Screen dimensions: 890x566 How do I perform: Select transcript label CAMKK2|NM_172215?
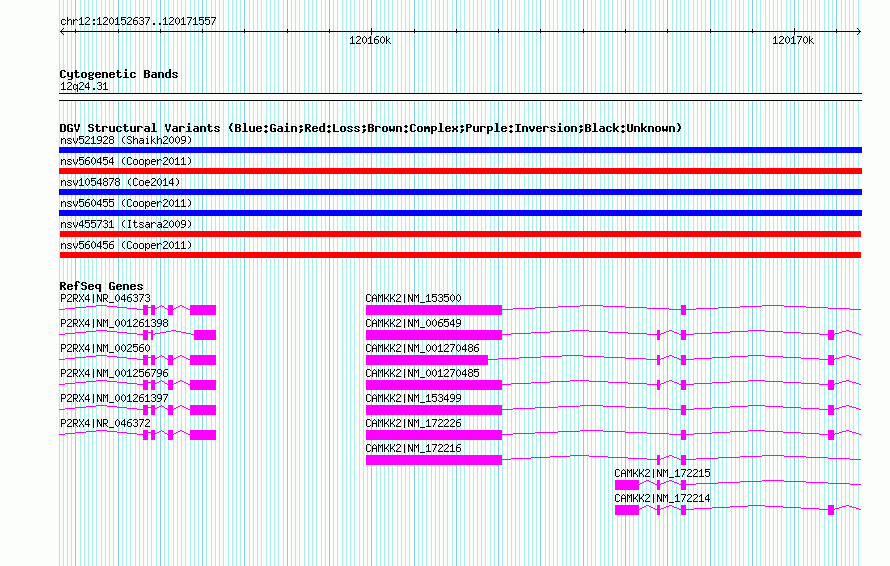tap(662, 473)
